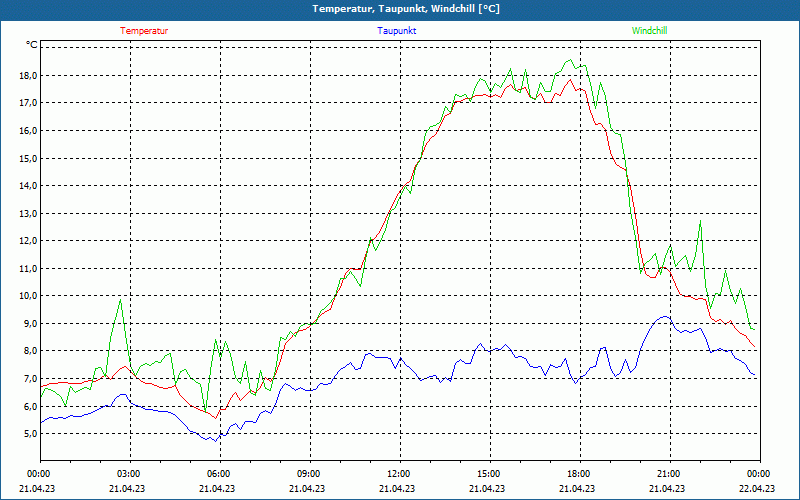Screen dimensions: 800x500
Task: Click the 09:00 time axis label
Action: pos(309,474)
